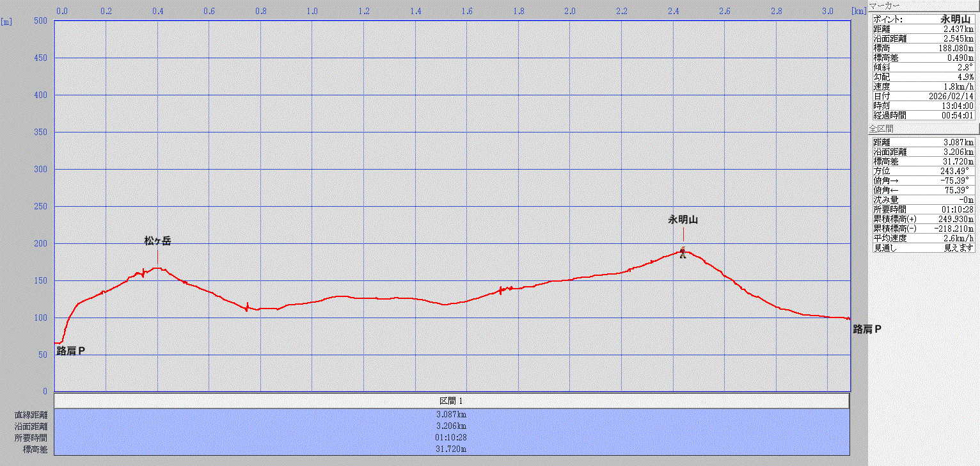The image size is (980, 466).
Task: Select the 累積標高(+) row in 全区間 panel
Action: click(924, 219)
